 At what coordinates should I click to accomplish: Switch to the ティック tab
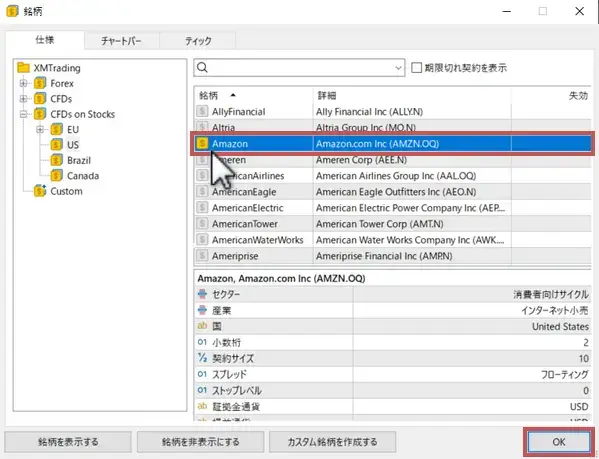[198, 40]
